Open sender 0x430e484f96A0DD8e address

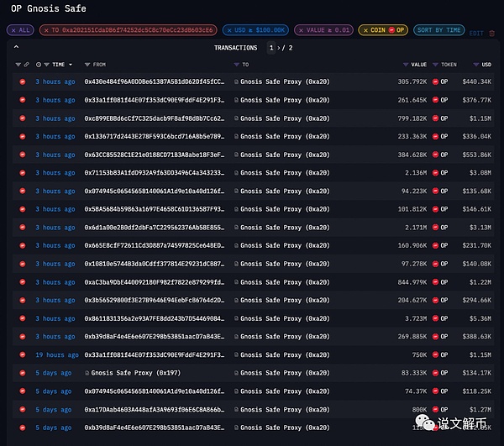click(155, 81)
